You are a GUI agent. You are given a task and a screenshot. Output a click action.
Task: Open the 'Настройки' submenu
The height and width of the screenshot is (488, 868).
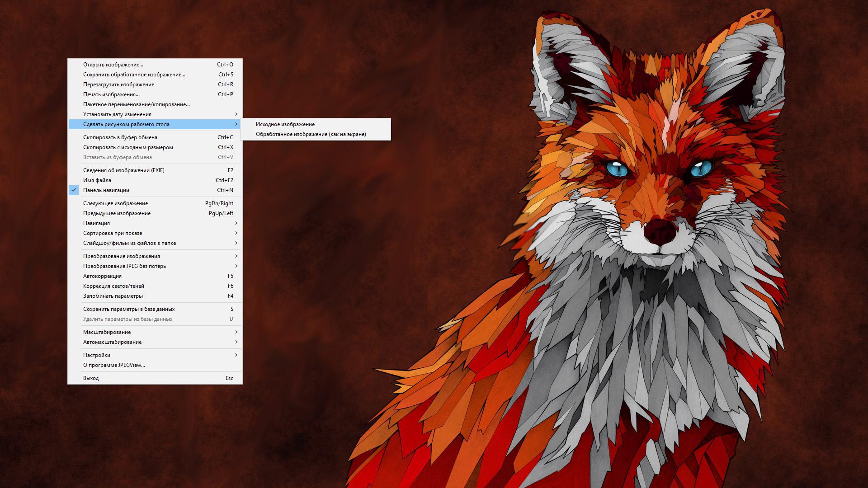click(155, 355)
